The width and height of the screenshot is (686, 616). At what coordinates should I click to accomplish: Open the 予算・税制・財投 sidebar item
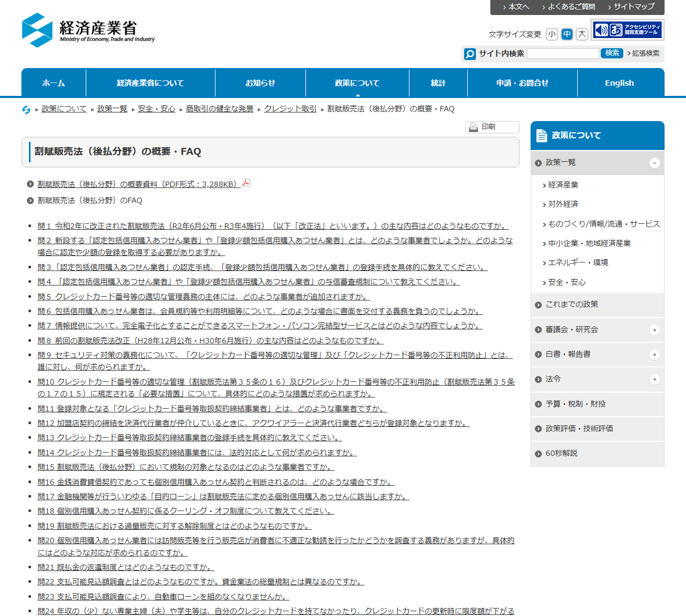tap(598, 404)
